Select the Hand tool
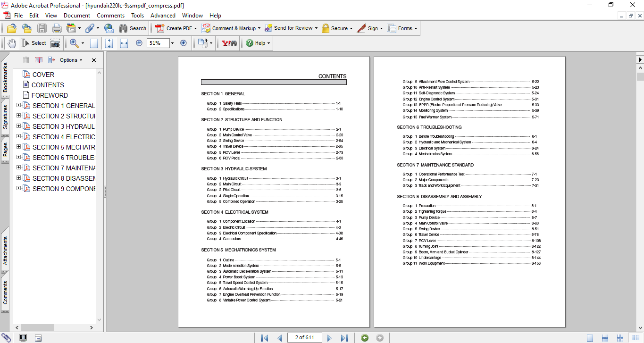 [11, 43]
